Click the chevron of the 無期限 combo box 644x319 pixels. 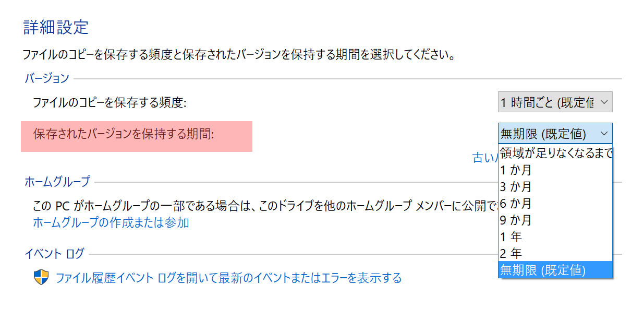604,134
